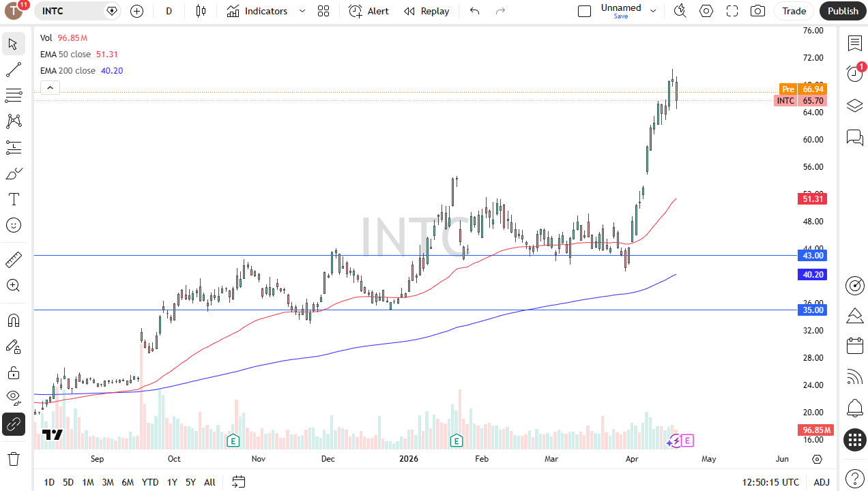Image resolution: width=868 pixels, height=491 pixels.
Task: Show All historical data range
Action: tap(209, 482)
